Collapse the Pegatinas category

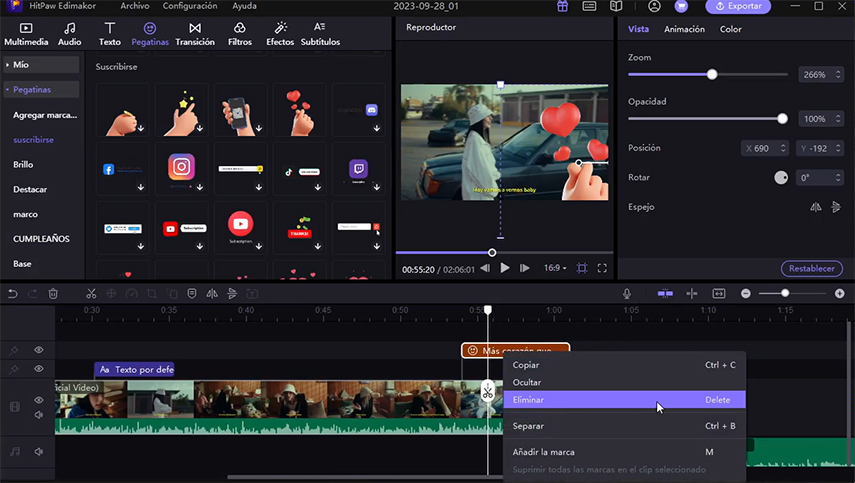pos(41,89)
